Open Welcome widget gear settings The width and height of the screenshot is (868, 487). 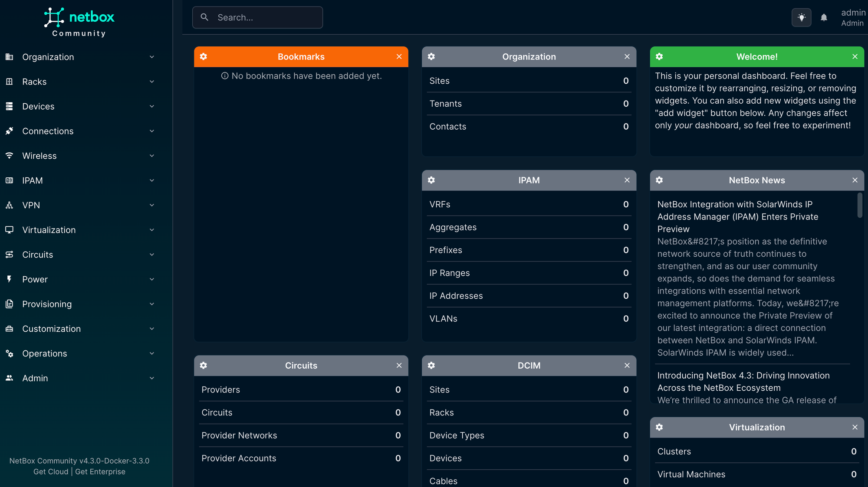point(659,57)
